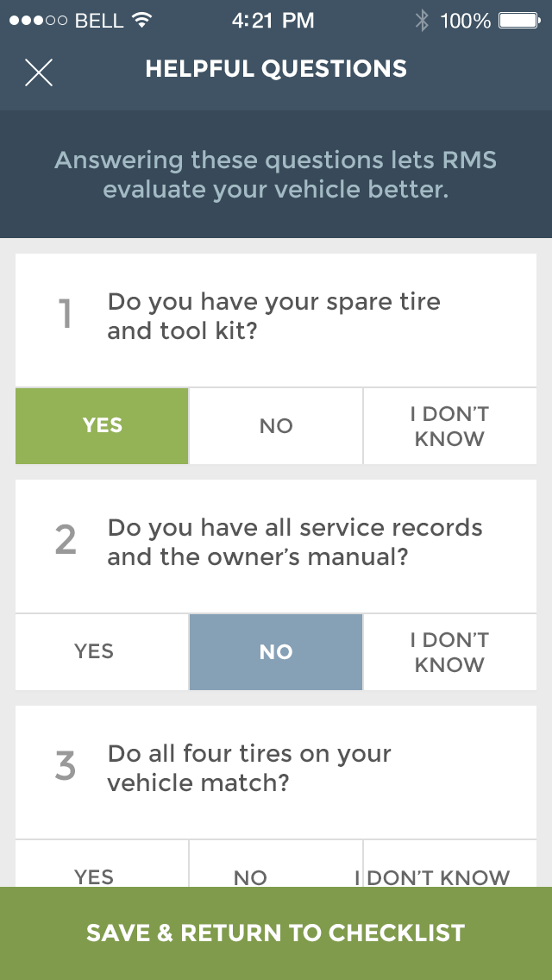This screenshot has width=552, height=980.
Task: Tap the Helpful Questions header title
Action: click(x=276, y=69)
